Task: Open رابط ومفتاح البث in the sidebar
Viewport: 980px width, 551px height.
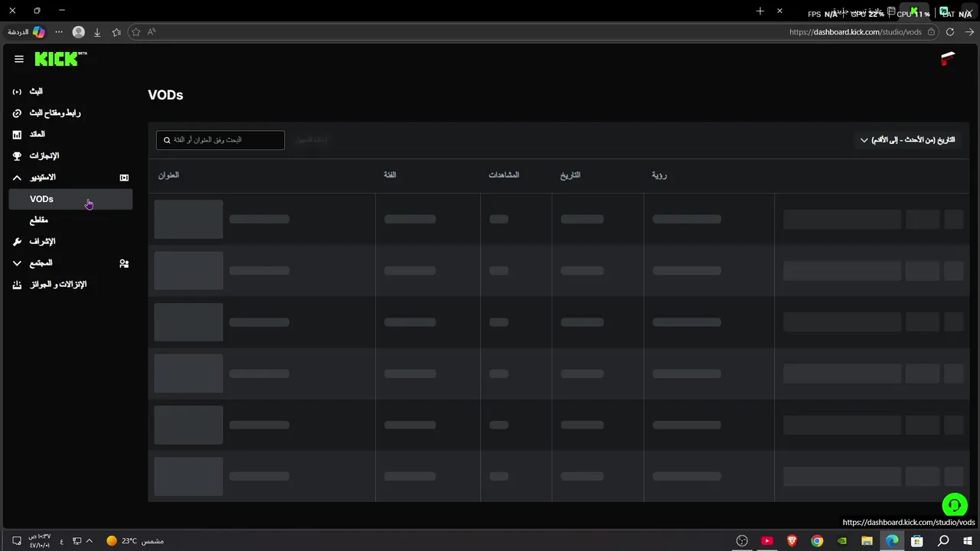Action: 55,113
